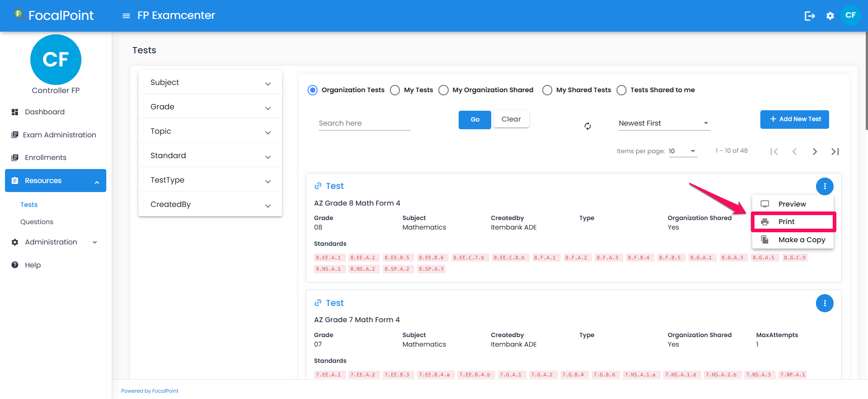This screenshot has height=399, width=868.
Task: Open settings gear icon in the top bar
Action: click(x=830, y=16)
